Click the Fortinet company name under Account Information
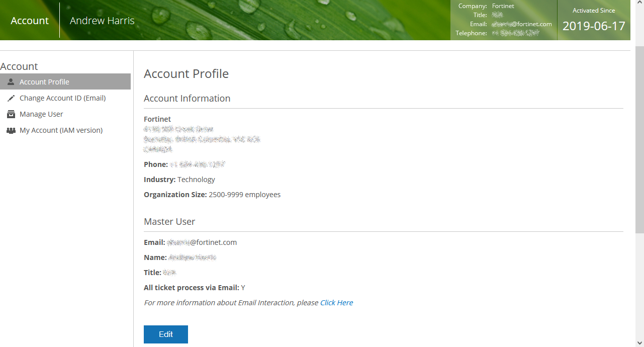Viewport: 644px width, 347px height. pos(157,119)
